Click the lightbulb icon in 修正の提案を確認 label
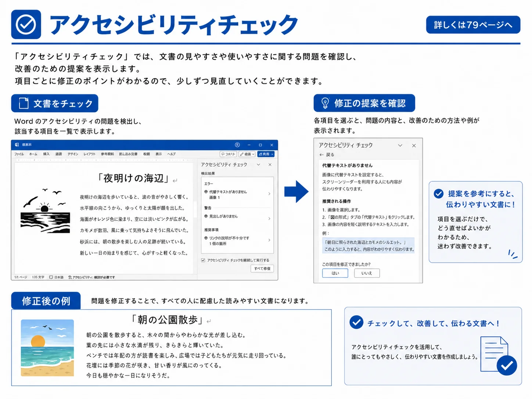The image size is (532, 399). [x=325, y=103]
